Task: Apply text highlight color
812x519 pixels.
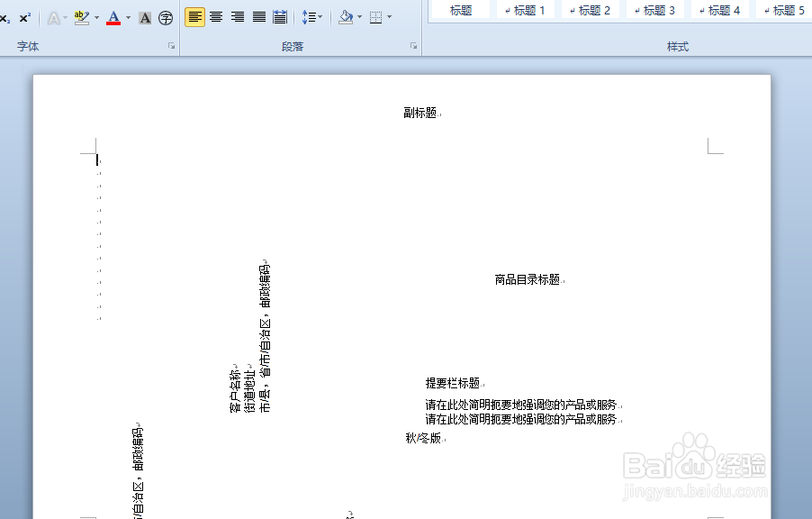Action: pyautogui.click(x=81, y=15)
